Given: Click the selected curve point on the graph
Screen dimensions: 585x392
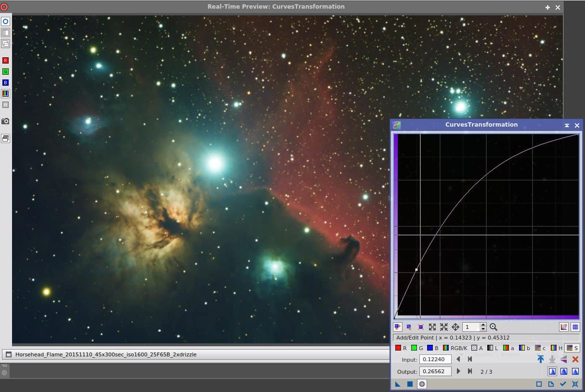Looking at the screenshot, I should point(416,270).
